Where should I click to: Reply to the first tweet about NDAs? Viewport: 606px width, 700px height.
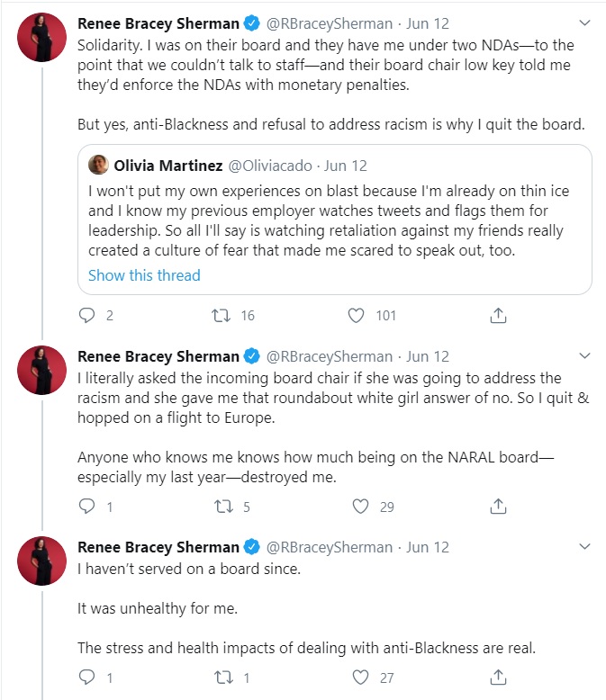click(87, 316)
